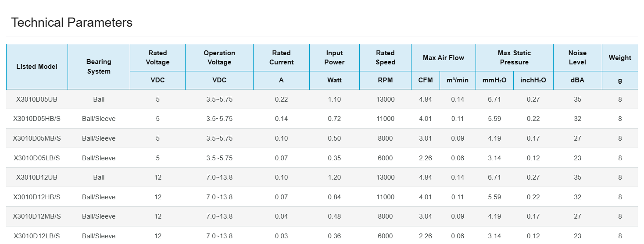Screen dimensions: 644x244
Task: Click the inchH₂O sub-header cell
Action: pos(533,80)
